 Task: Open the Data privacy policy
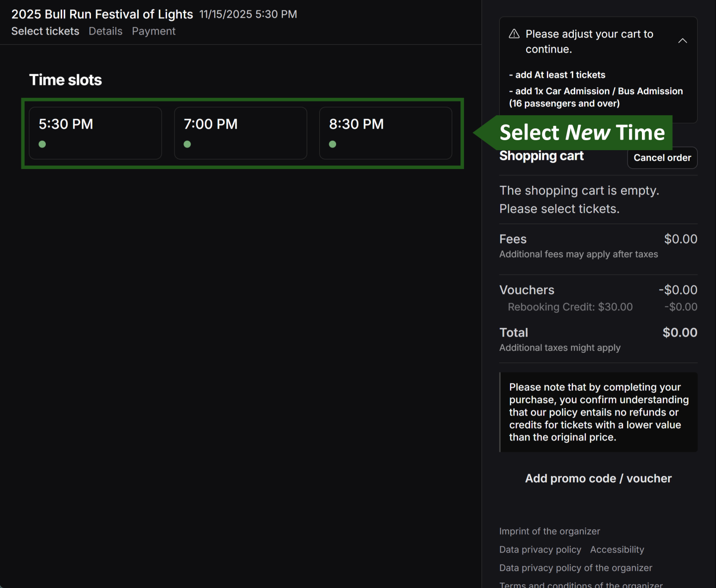pyautogui.click(x=540, y=549)
